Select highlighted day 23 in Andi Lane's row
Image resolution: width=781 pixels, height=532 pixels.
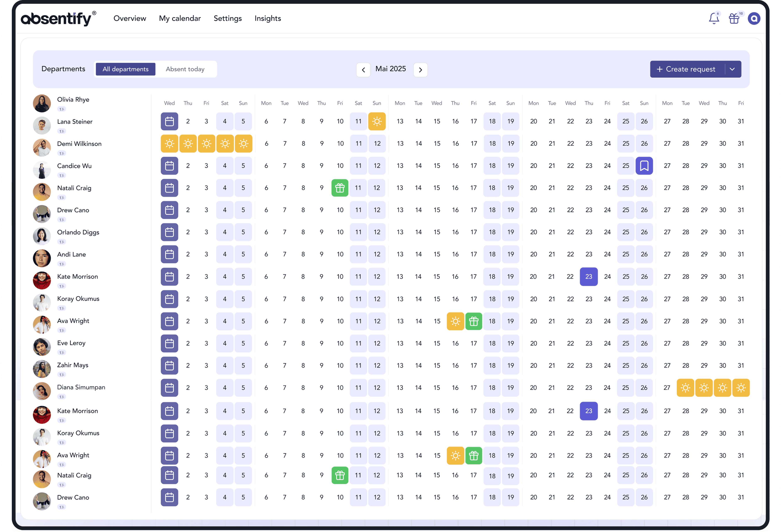point(588,277)
